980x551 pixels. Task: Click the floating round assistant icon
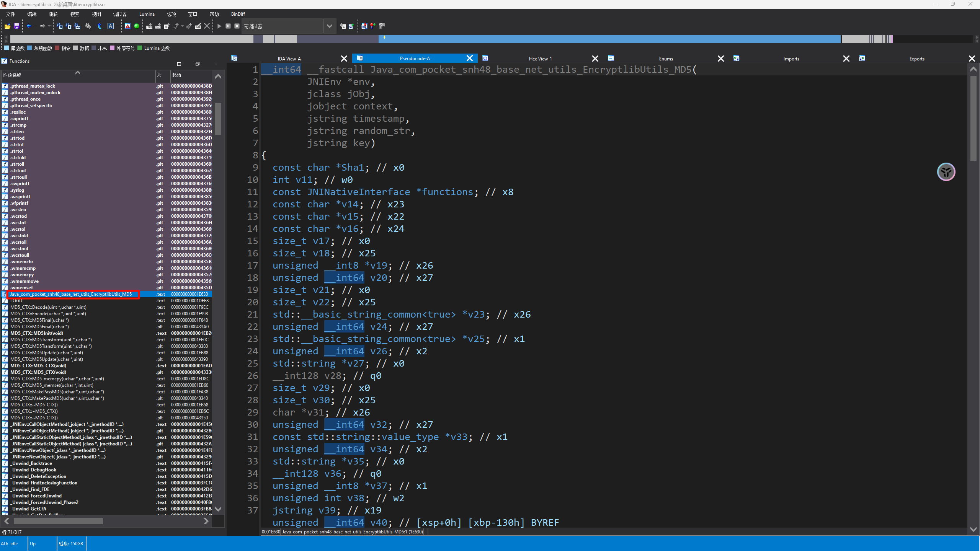click(946, 172)
